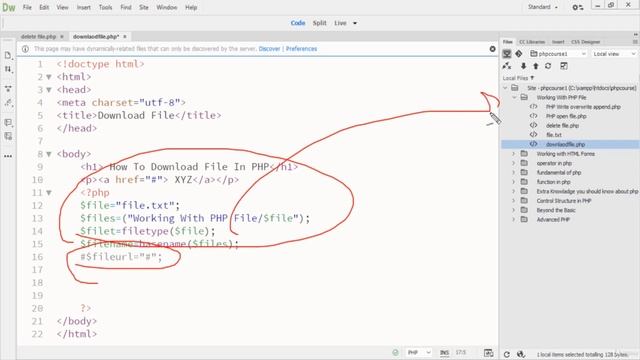The image size is (640, 360).
Task: Click the Git diamond icon in Files panel
Action: pyautogui.click(x=519, y=53)
